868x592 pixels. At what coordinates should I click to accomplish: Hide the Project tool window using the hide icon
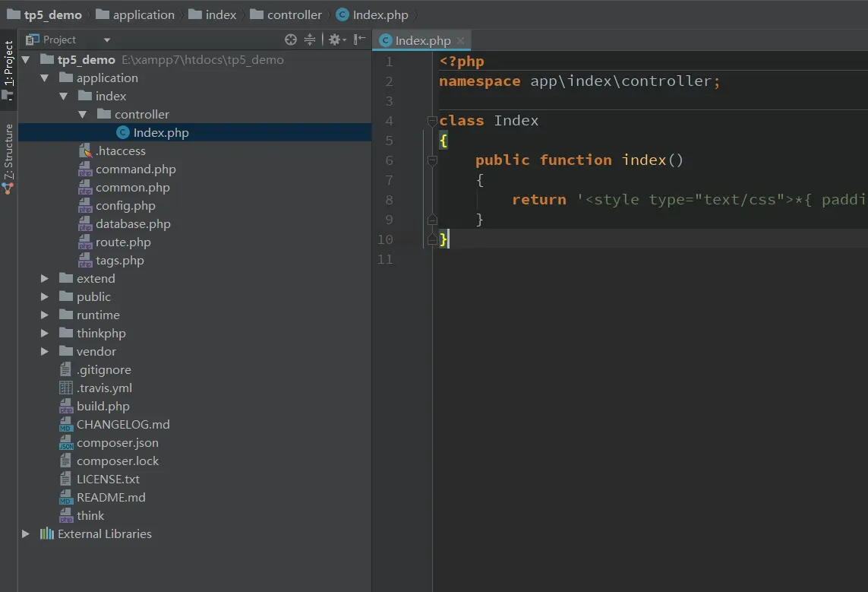(359, 40)
